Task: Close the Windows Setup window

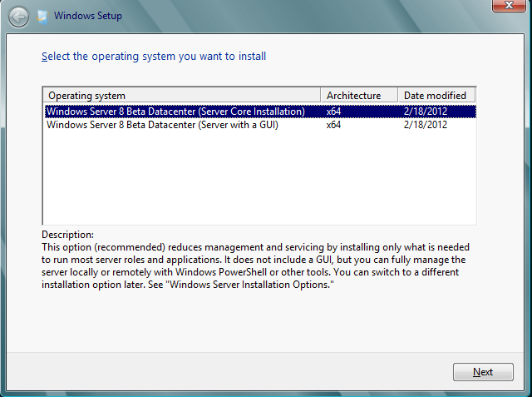Action: tap(509, 5)
